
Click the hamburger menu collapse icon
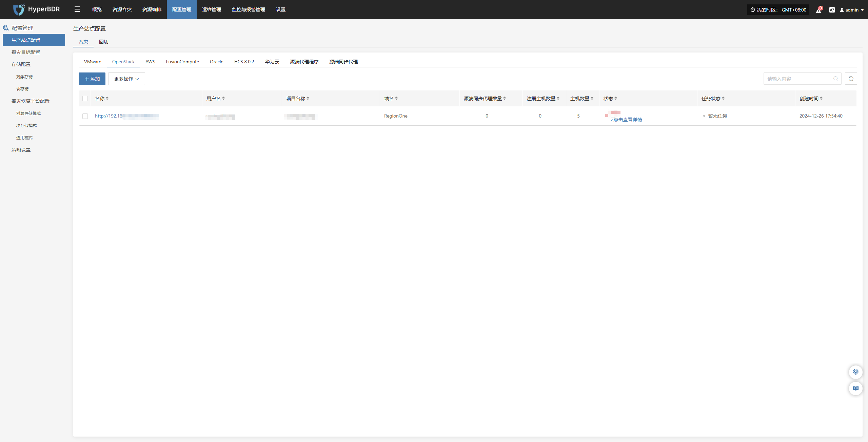tap(77, 9)
